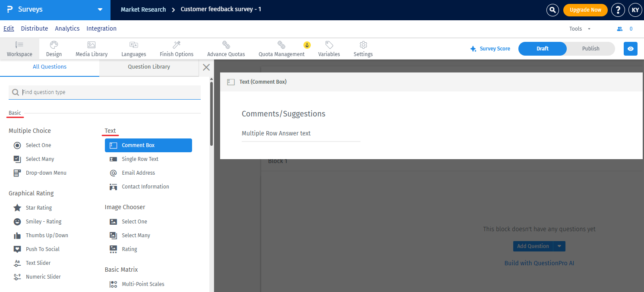Switch survey status to Publish
The image size is (644, 292).
590,49
